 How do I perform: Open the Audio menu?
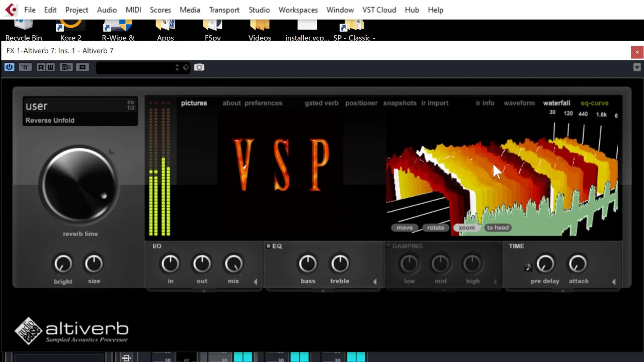tap(107, 10)
